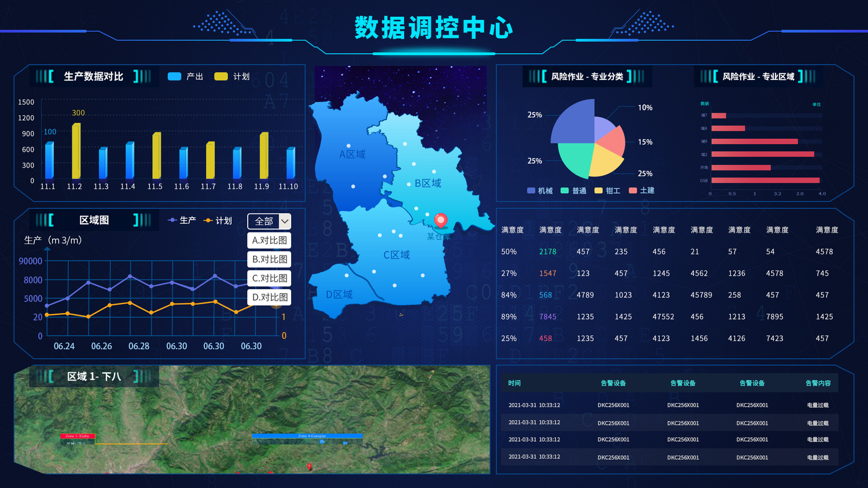Click the 时间 column header in alarm table
Screen dimensions: 868x488
coord(514,383)
